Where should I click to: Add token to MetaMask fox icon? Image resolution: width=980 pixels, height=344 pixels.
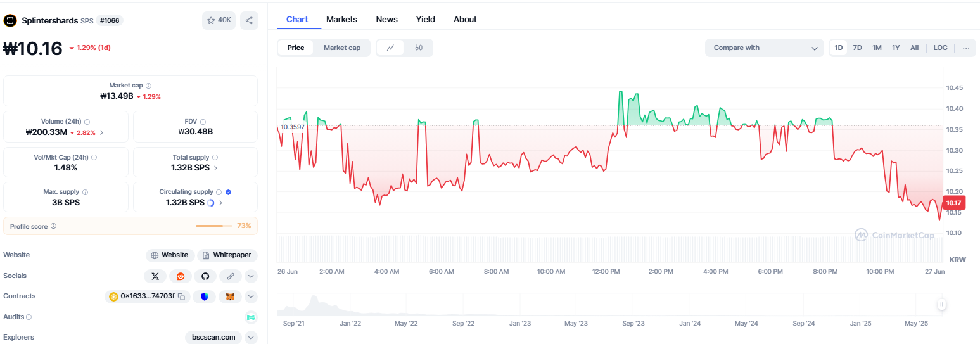(231, 296)
